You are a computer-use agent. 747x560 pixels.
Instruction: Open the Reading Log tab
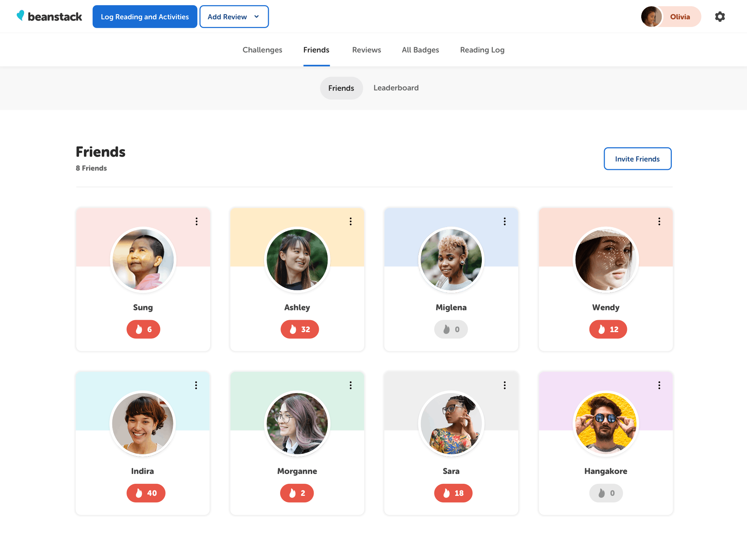coord(482,50)
